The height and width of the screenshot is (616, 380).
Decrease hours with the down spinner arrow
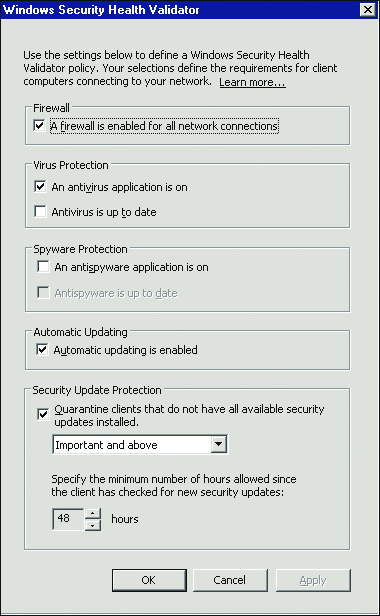click(93, 525)
